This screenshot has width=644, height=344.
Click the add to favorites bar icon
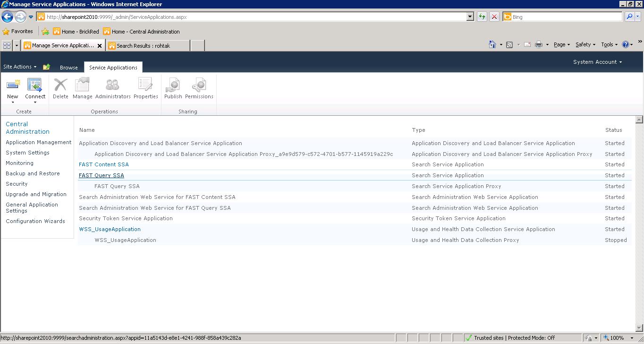pos(45,32)
